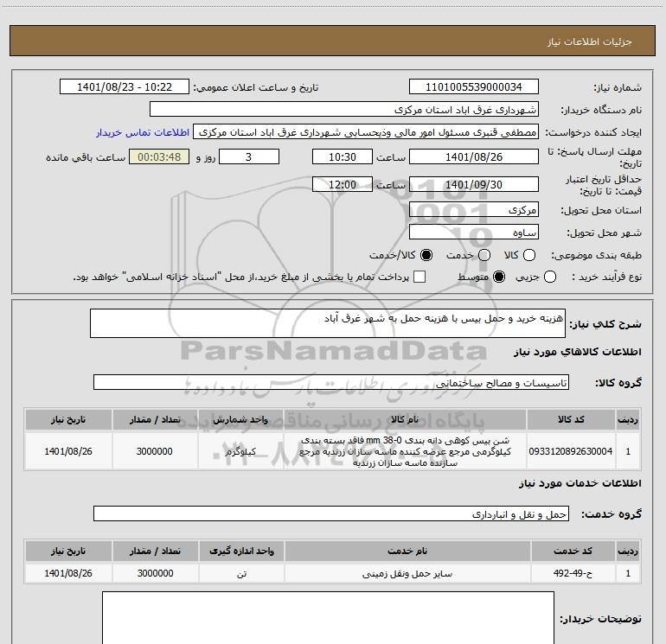Image resolution: width=666 pixels, height=644 pixels.
Task: Click the گروه کالا field تاسیسات و مصالح ساختمانی
Action: (x=331, y=382)
